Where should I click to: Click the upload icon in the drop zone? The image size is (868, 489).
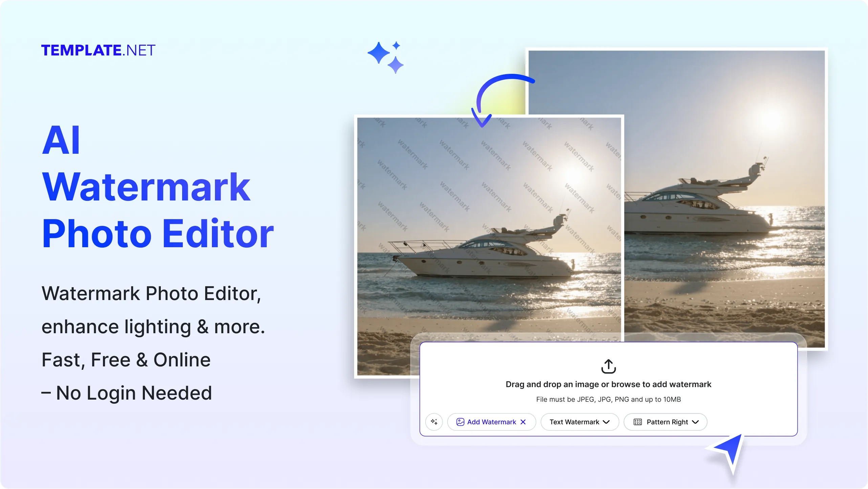coord(608,366)
